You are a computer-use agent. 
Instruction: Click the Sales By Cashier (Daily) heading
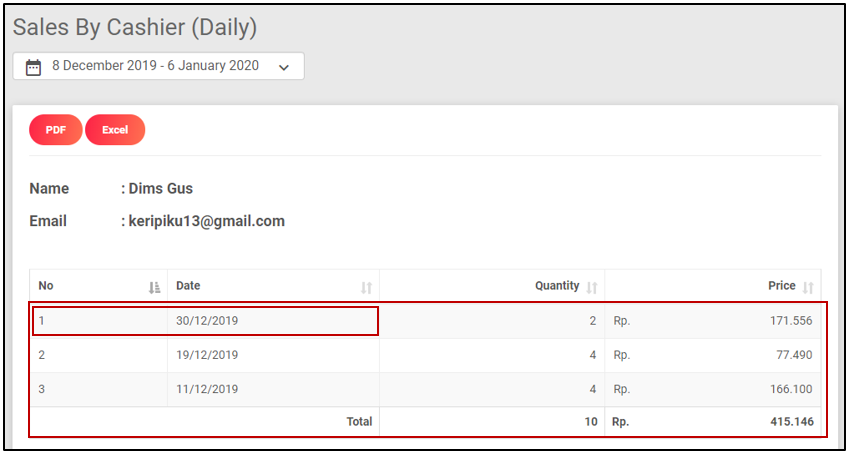coord(135,27)
